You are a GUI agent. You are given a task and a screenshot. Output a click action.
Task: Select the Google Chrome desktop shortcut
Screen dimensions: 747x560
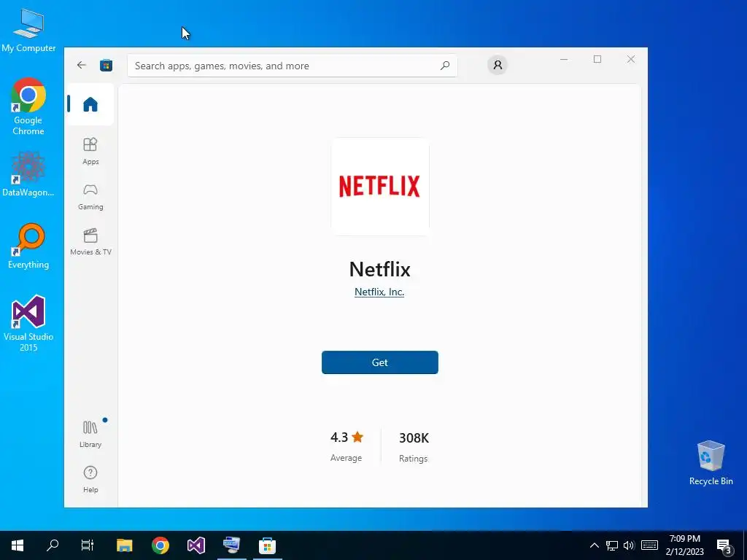click(28, 106)
